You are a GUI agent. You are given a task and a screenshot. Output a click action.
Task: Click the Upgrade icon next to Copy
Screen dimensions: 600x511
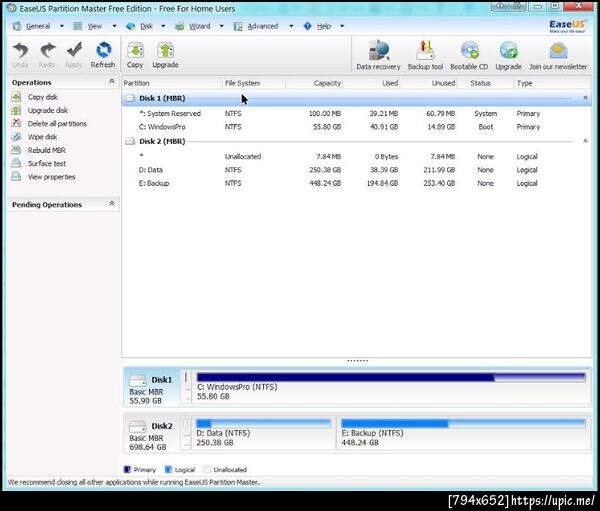coord(165,51)
